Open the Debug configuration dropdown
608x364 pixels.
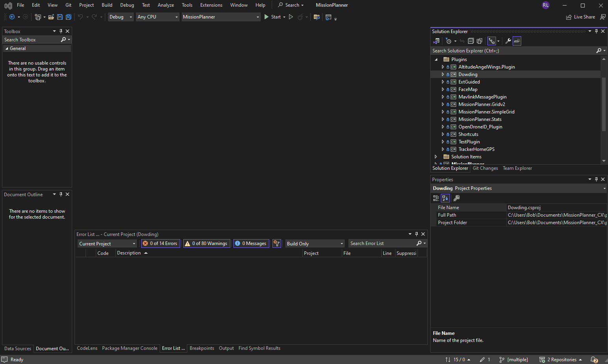121,17
